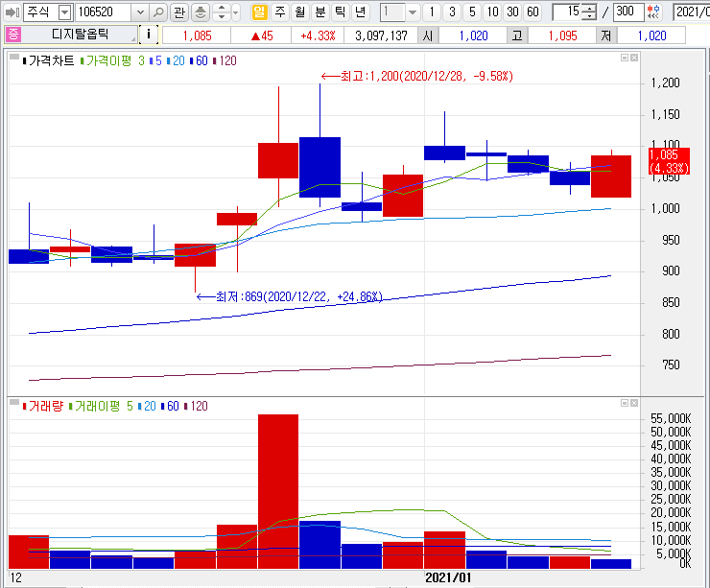Close the price chart pane with X icon
The height and width of the screenshot is (588, 710).
coord(634,58)
